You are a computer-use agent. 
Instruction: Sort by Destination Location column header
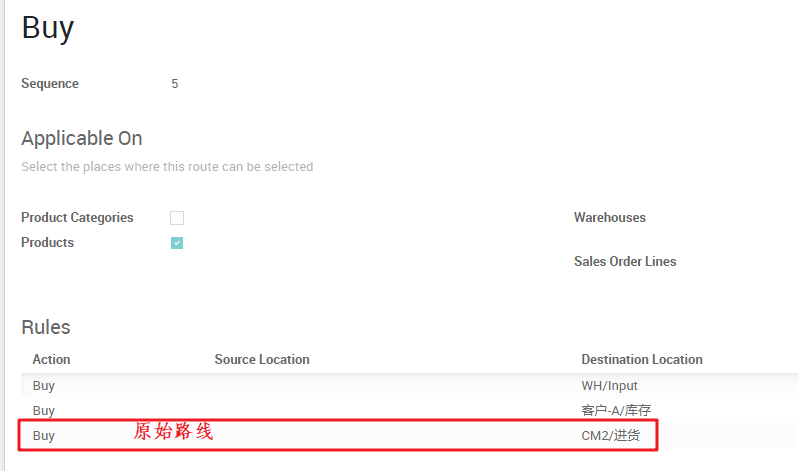point(642,360)
